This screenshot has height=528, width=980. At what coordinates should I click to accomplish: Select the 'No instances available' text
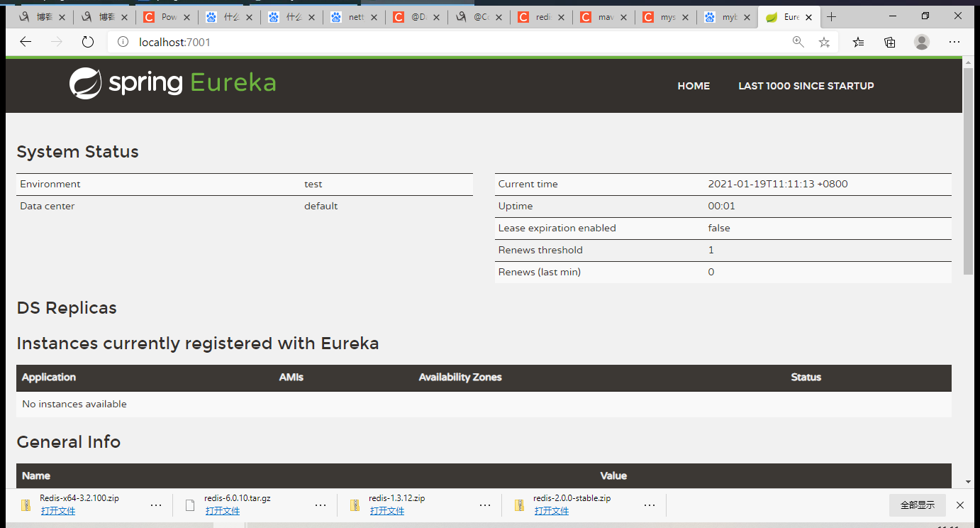[x=74, y=404]
